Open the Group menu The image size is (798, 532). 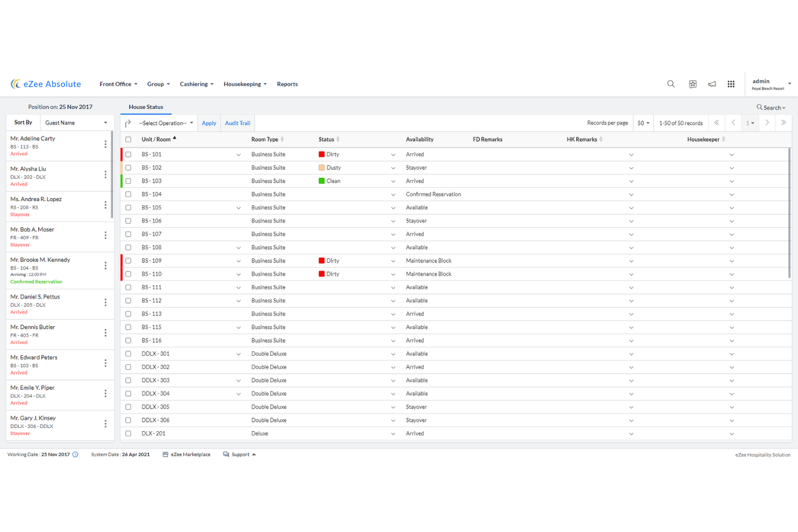pos(159,84)
